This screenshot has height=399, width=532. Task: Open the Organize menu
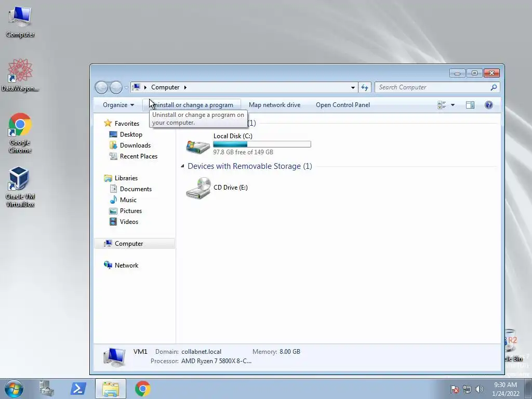click(x=118, y=105)
